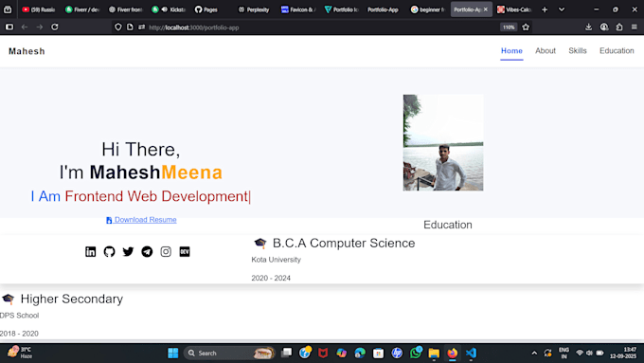Open the Instagram social icon
The image size is (644, 363).
(166, 251)
